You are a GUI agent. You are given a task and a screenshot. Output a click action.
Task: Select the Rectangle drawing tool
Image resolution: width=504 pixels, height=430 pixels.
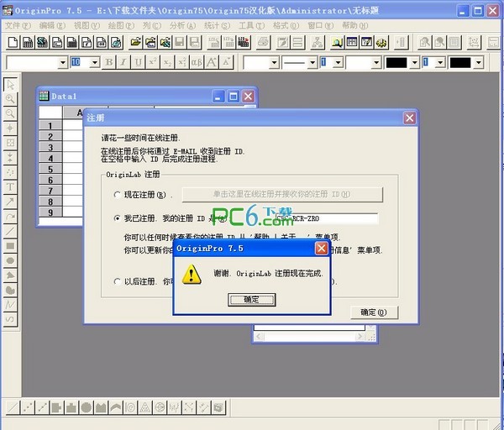click(x=10, y=246)
